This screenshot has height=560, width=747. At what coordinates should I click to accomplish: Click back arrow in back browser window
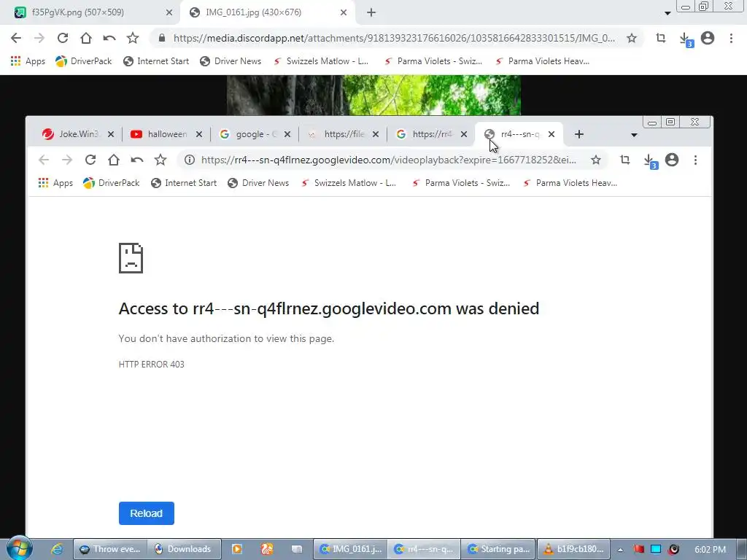pyautogui.click(x=16, y=38)
